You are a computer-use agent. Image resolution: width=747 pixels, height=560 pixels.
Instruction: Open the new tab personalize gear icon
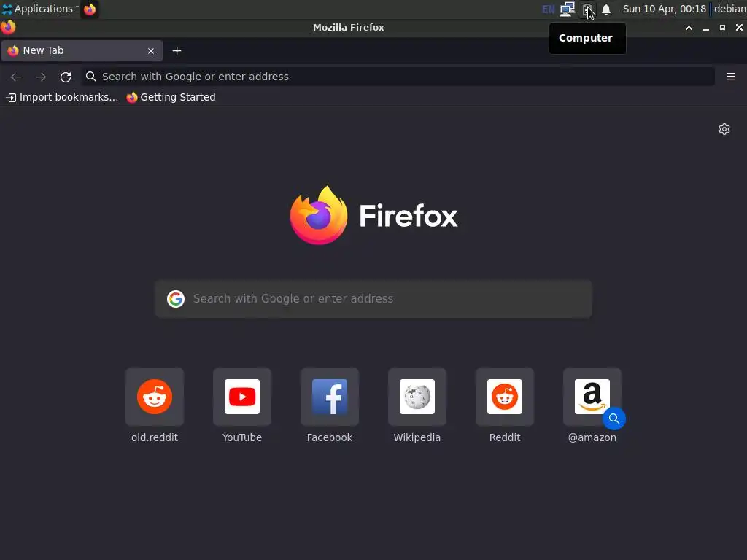coord(724,129)
